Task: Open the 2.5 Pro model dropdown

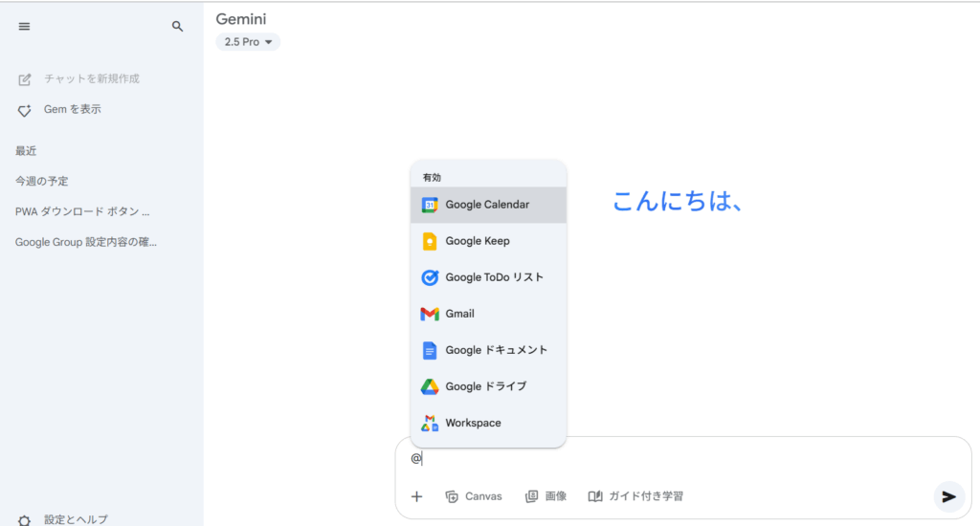Action: click(x=248, y=42)
